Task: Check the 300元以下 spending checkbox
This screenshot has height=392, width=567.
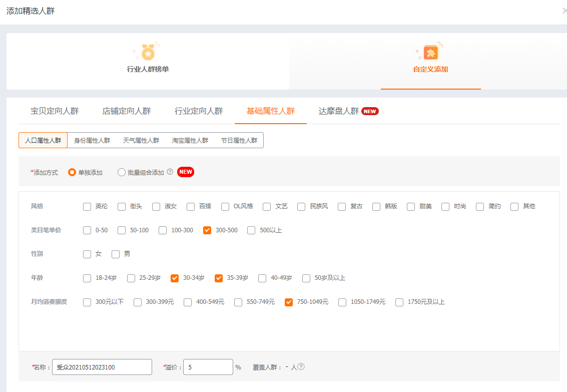Action: click(x=87, y=302)
